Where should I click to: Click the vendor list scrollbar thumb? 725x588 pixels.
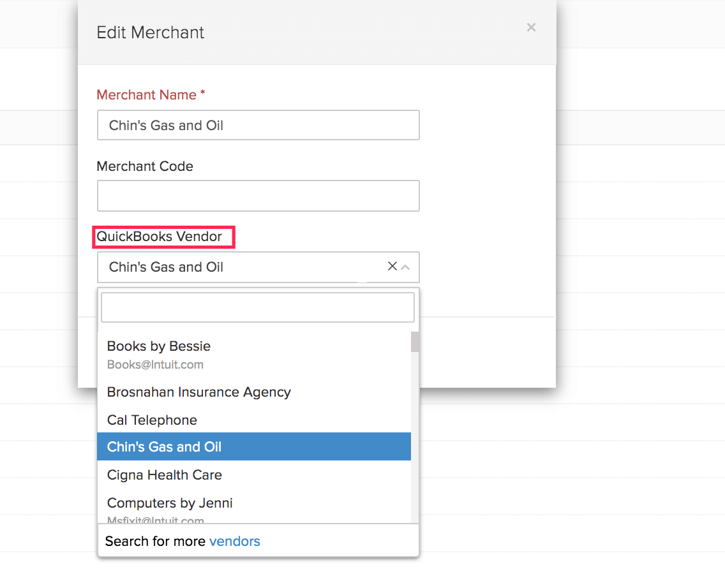(415, 342)
